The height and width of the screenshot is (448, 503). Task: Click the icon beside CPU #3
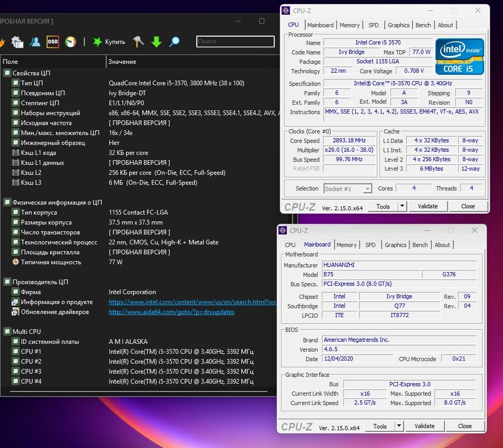[x=15, y=372]
